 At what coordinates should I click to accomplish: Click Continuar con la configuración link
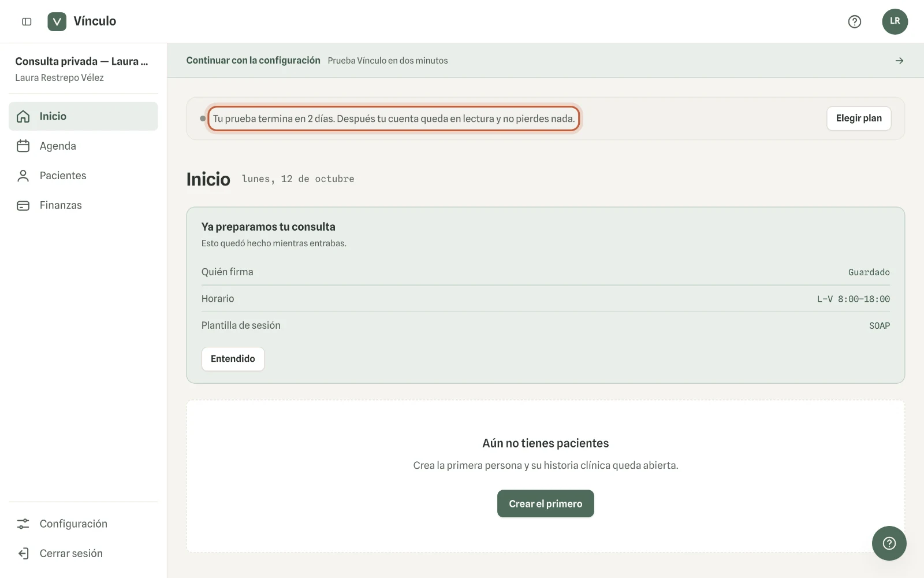pos(253,60)
